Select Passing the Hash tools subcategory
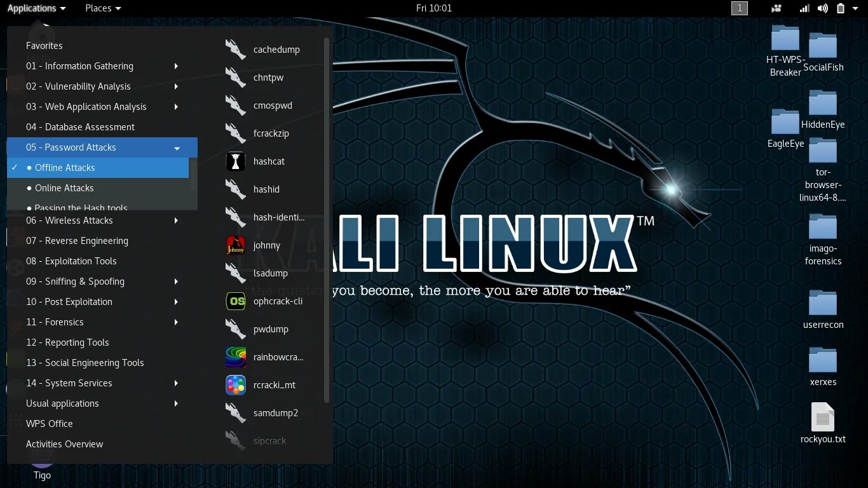Screen dimensions: 868x488 pyautogui.click(x=98, y=206)
